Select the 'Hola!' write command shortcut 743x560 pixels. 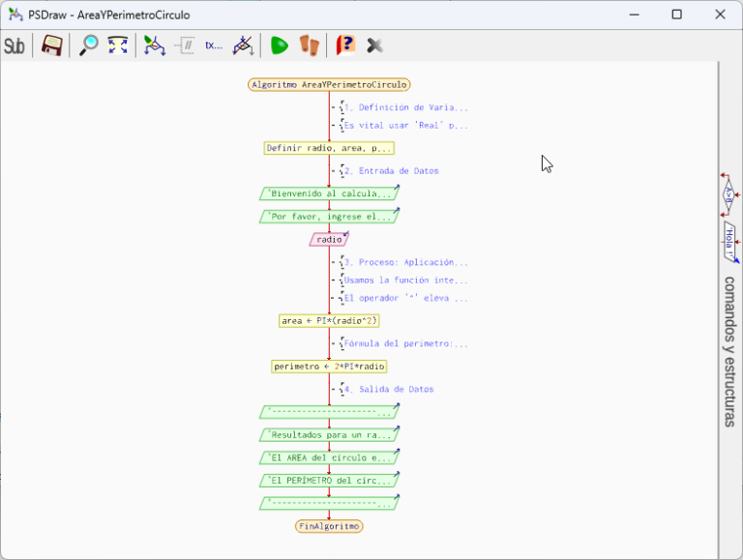tap(729, 242)
